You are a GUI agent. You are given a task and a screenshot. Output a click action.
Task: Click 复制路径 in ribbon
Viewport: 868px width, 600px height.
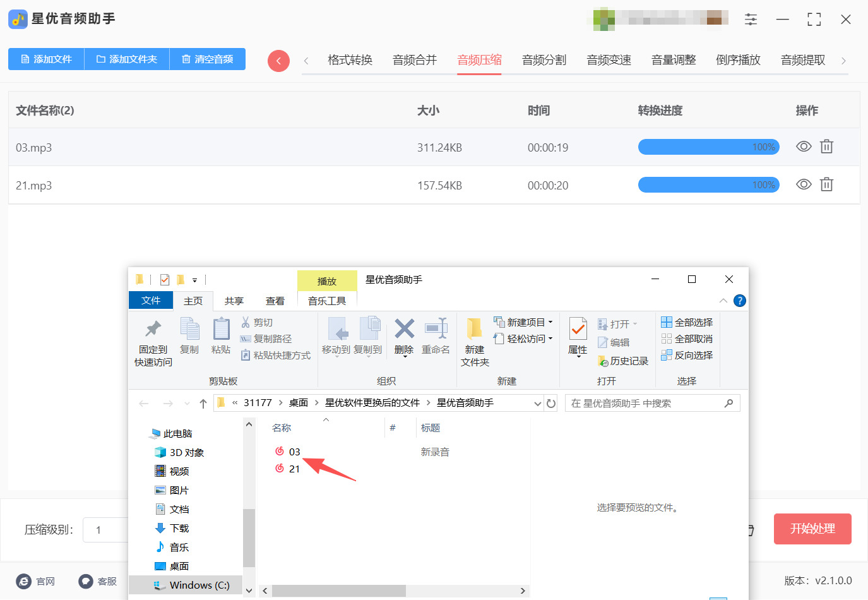266,339
